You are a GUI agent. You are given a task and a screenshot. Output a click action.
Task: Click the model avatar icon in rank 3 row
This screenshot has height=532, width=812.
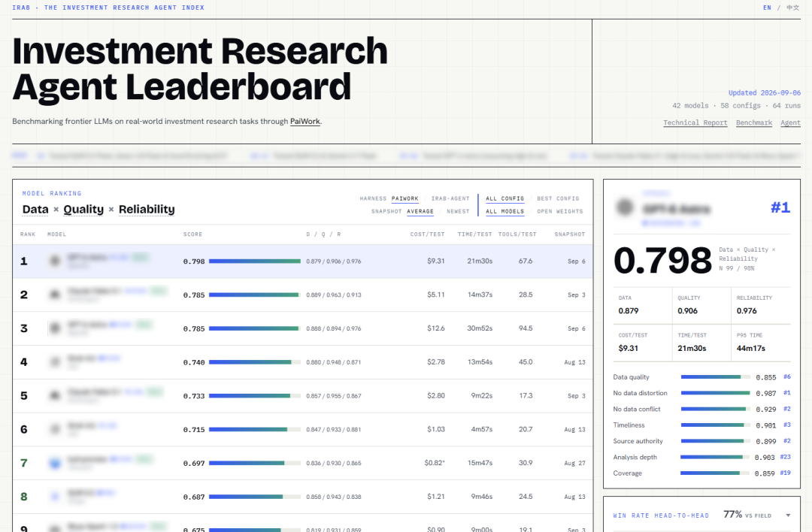55,328
